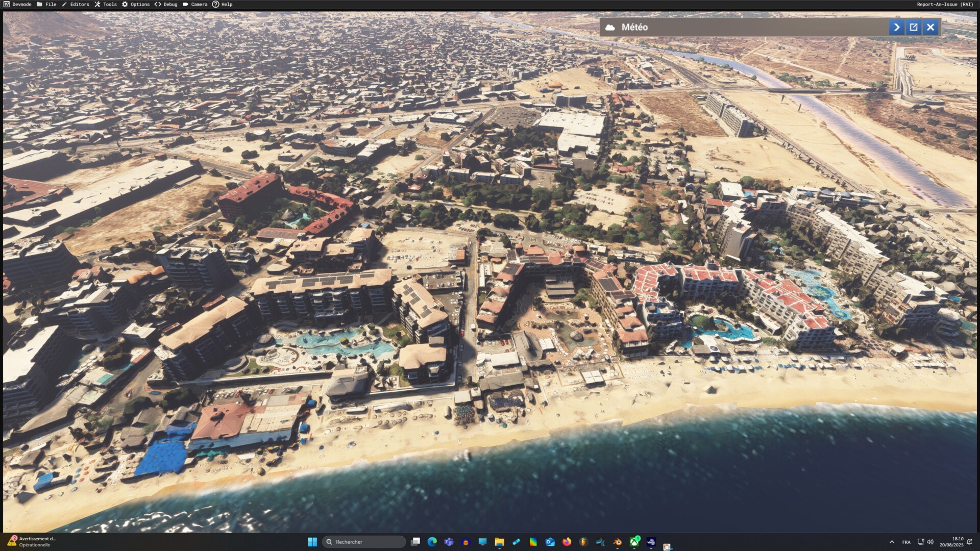
Task: Open the Windows Start menu
Action: pos(312,542)
